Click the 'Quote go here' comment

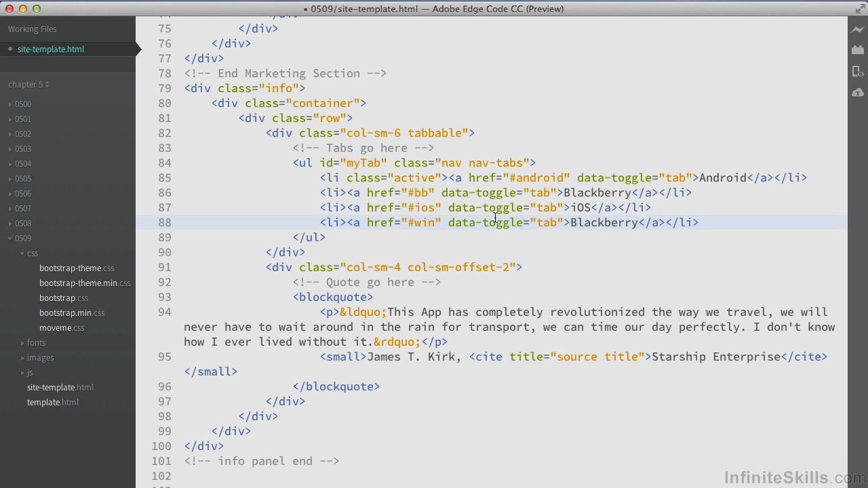(367, 282)
